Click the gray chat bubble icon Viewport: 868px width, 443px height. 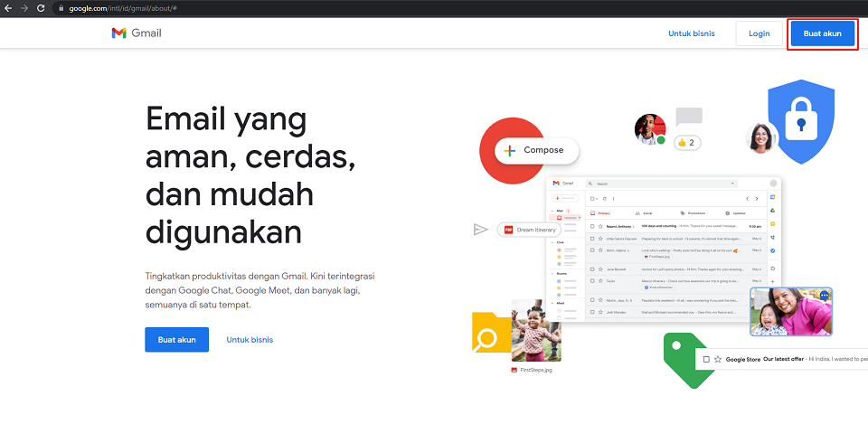(x=689, y=117)
